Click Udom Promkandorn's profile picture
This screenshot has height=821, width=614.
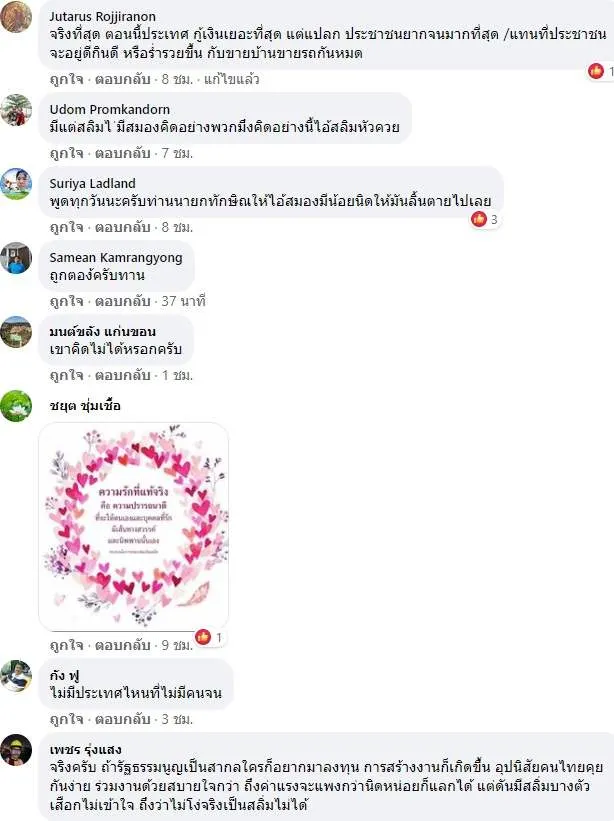coord(16,110)
